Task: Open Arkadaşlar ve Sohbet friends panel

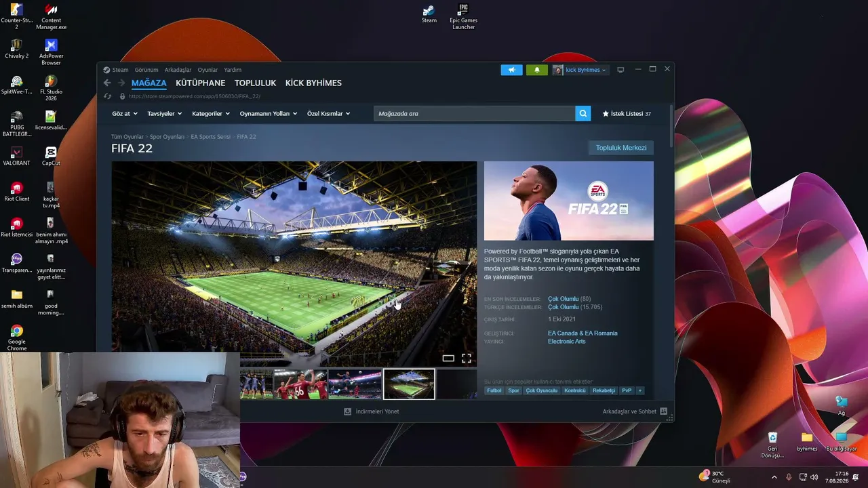Action: (635, 411)
